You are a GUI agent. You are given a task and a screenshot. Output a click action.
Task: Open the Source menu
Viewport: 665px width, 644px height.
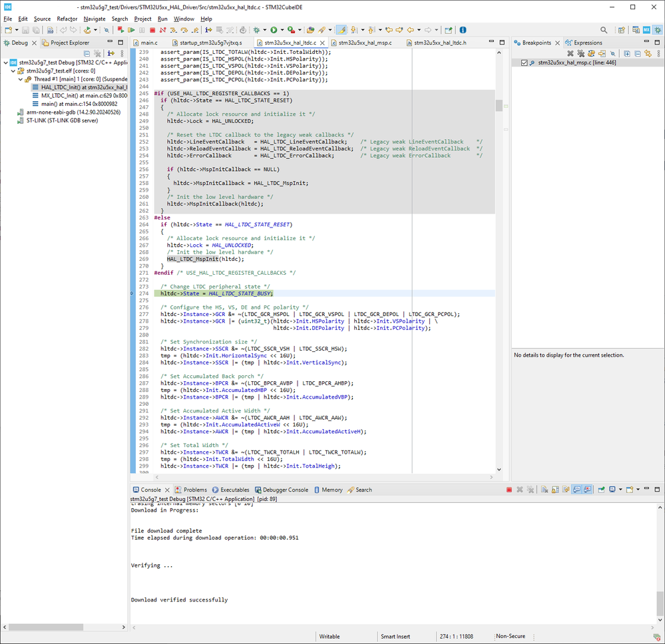42,19
